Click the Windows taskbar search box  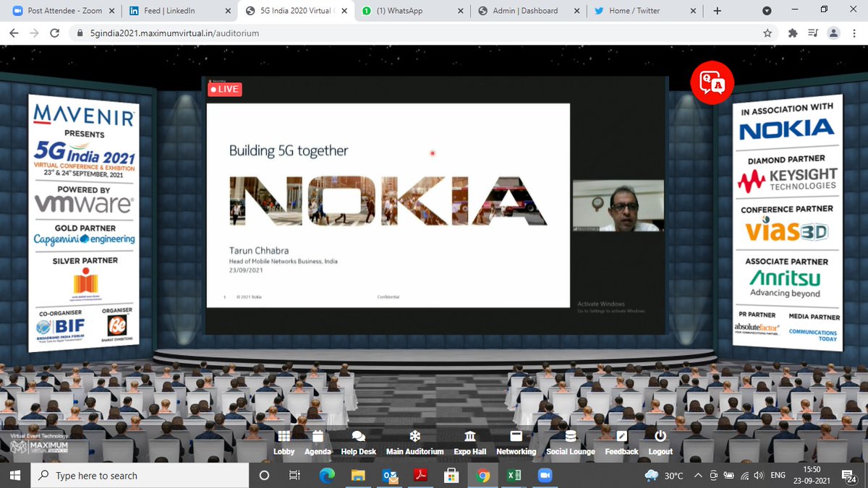click(x=139, y=475)
